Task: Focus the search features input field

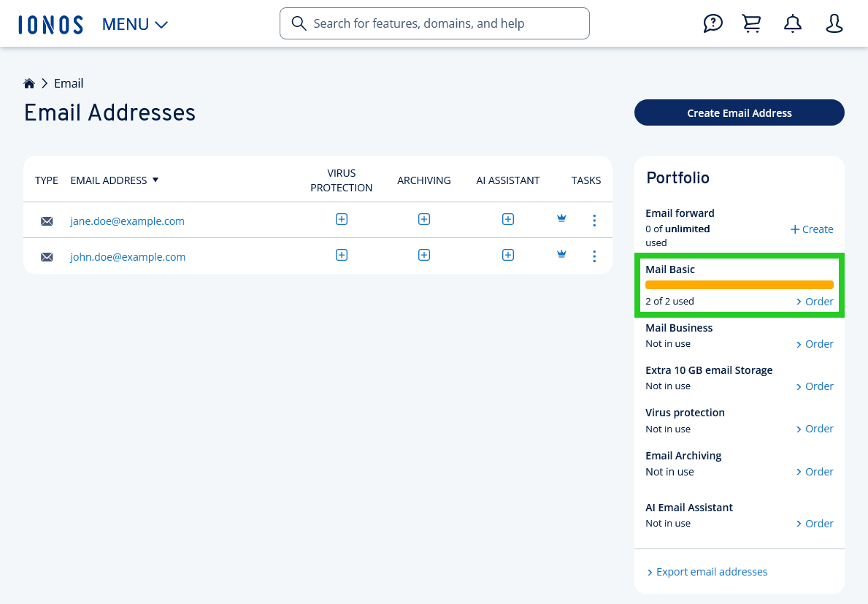Action: 445,23
